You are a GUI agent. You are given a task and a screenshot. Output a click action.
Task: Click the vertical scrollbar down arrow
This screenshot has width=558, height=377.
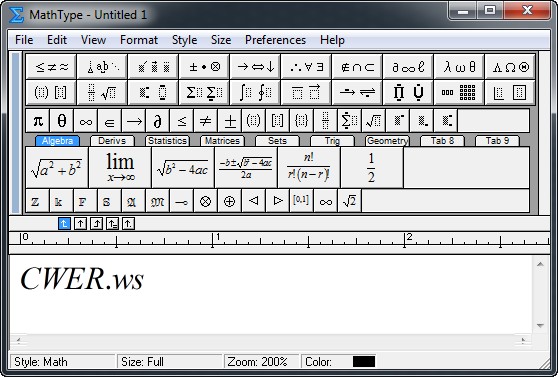pos(540,325)
